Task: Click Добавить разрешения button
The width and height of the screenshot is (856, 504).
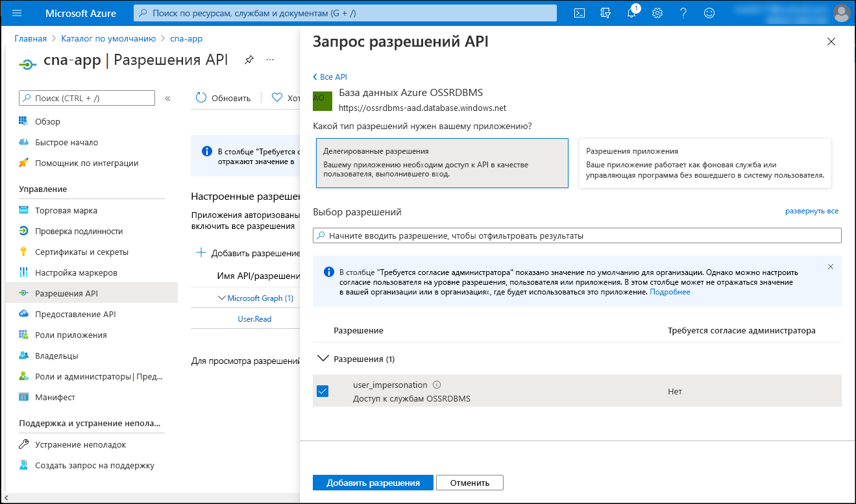Action: point(373,483)
